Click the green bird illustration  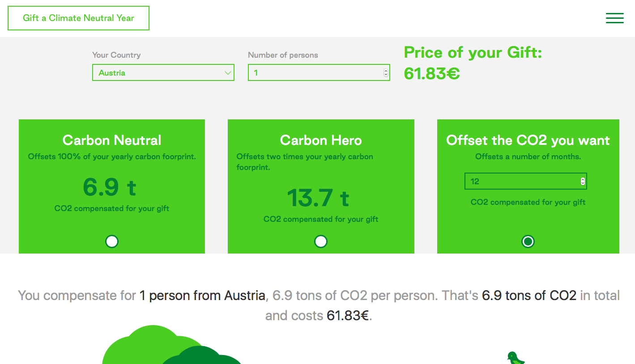click(515, 358)
